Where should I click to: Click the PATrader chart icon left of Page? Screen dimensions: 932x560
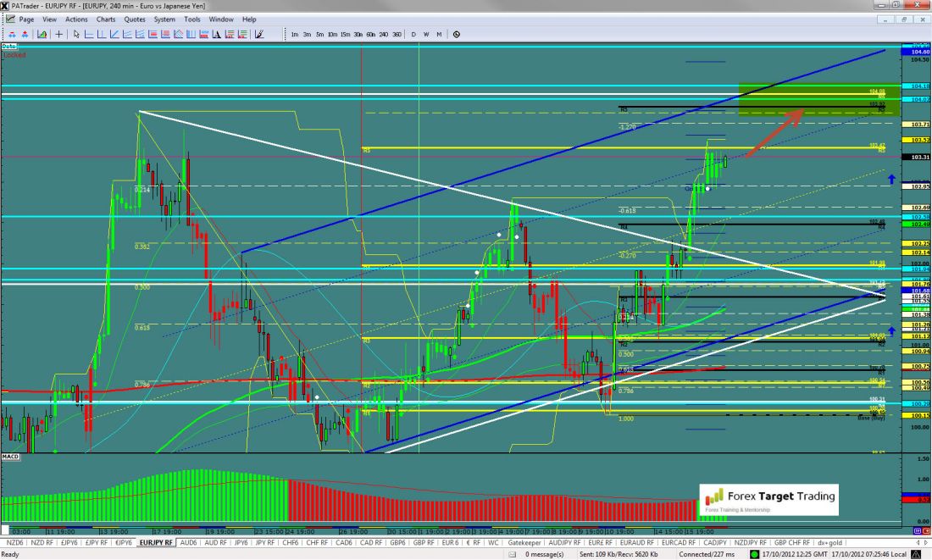[x=8, y=19]
